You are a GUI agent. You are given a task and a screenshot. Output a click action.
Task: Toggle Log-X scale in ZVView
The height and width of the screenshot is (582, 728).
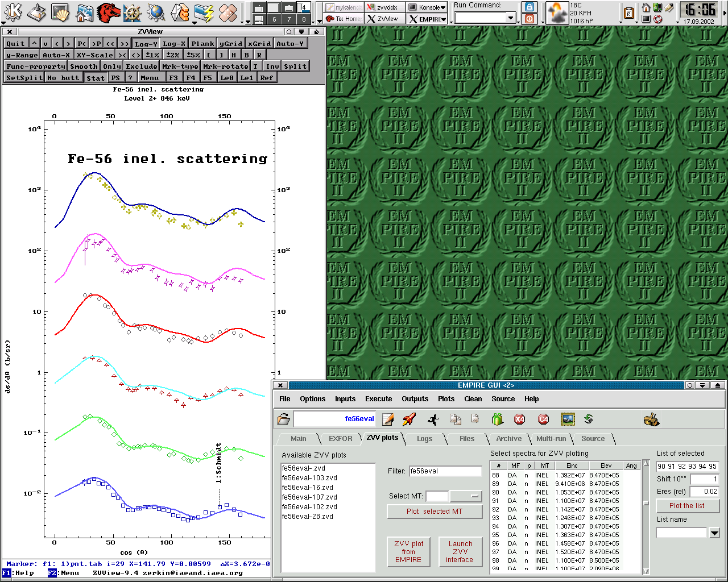pos(174,44)
